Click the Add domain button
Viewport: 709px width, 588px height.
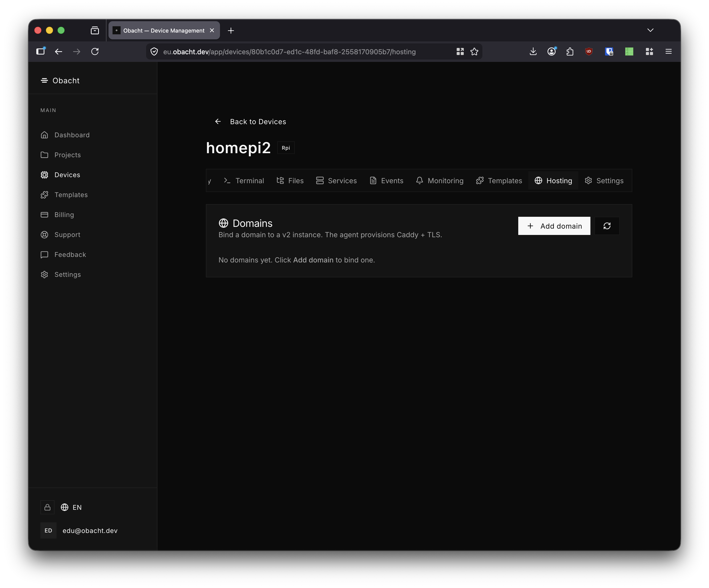tap(554, 226)
